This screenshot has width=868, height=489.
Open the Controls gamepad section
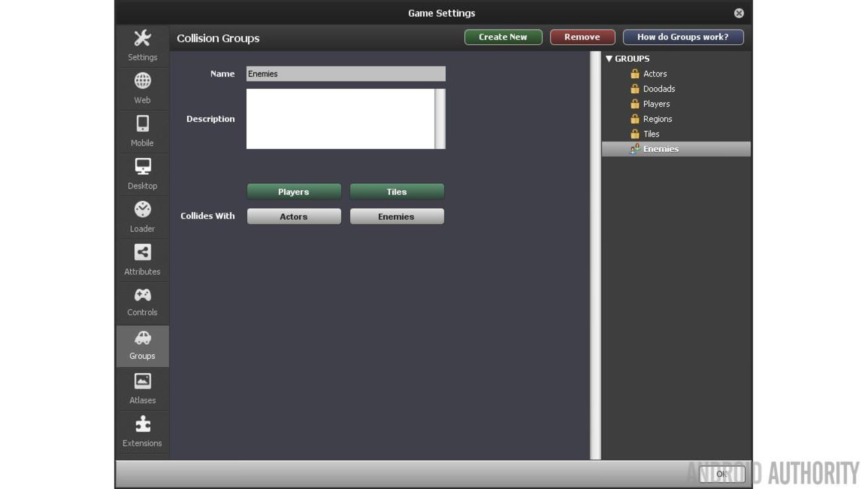tap(142, 302)
